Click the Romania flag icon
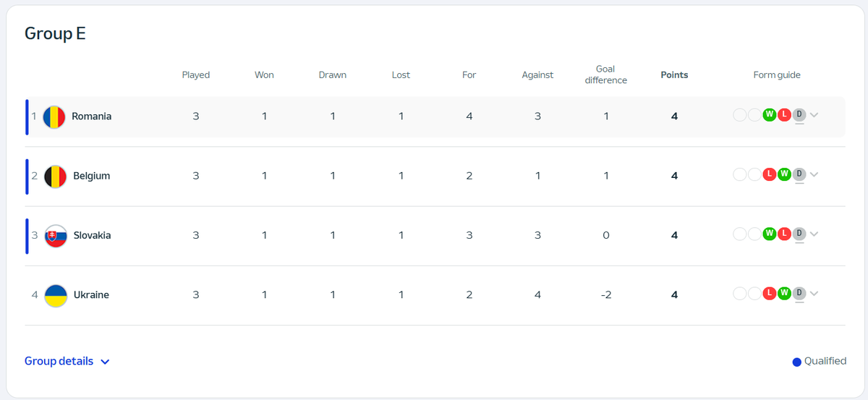868x400 pixels. (x=54, y=116)
